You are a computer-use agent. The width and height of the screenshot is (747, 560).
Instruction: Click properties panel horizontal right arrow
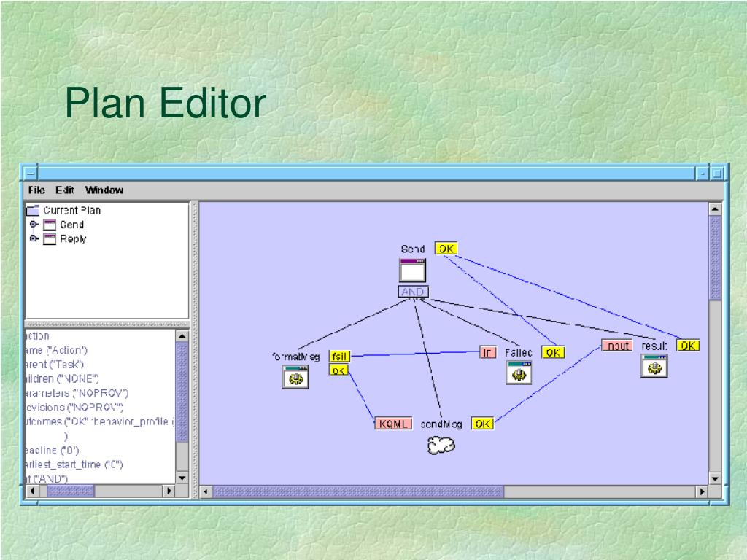pyautogui.click(x=169, y=491)
